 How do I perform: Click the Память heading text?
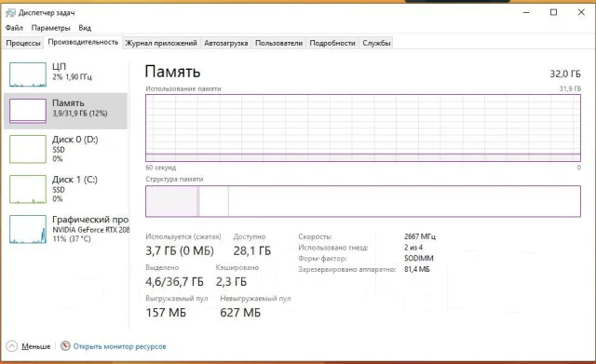(x=172, y=72)
